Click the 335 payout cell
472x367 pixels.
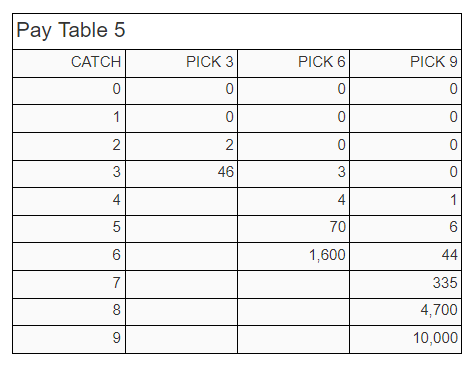pyautogui.click(x=445, y=283)
